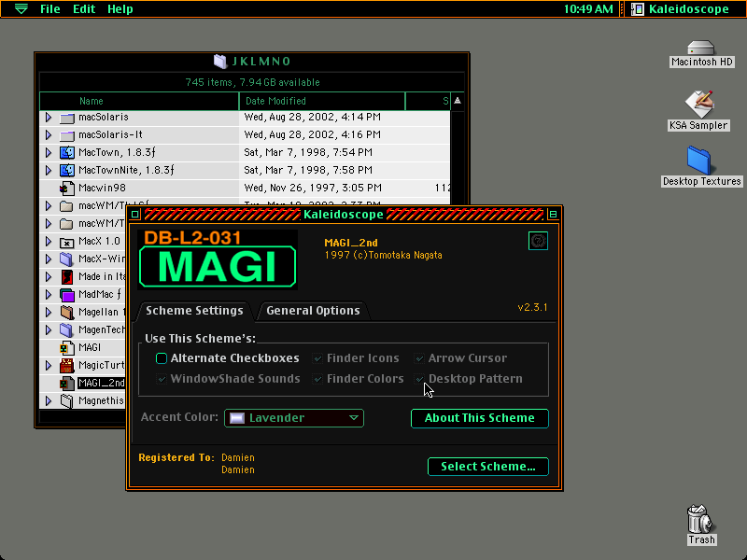This screenshot has height=560, width=747.
Task: Select the macSolaris folder icon
Action: (67, 118)
